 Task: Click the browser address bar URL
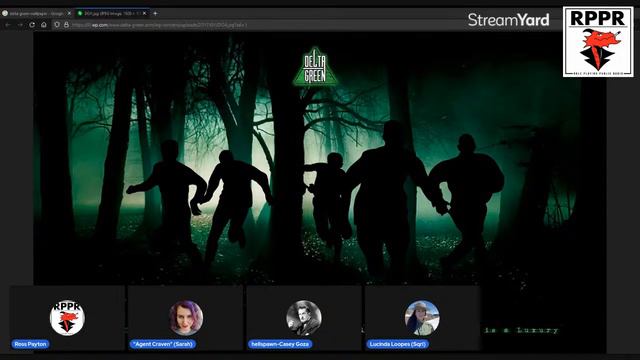[x=159, y=25]
